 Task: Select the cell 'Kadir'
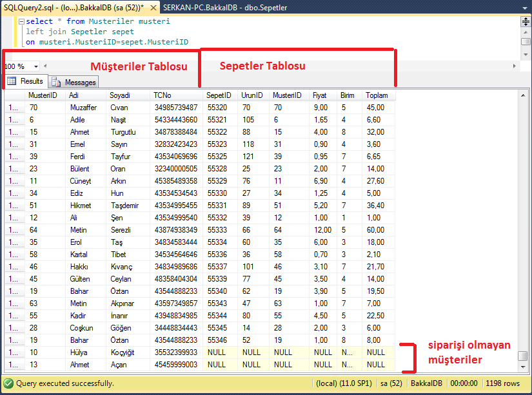(x=86, y=315)
